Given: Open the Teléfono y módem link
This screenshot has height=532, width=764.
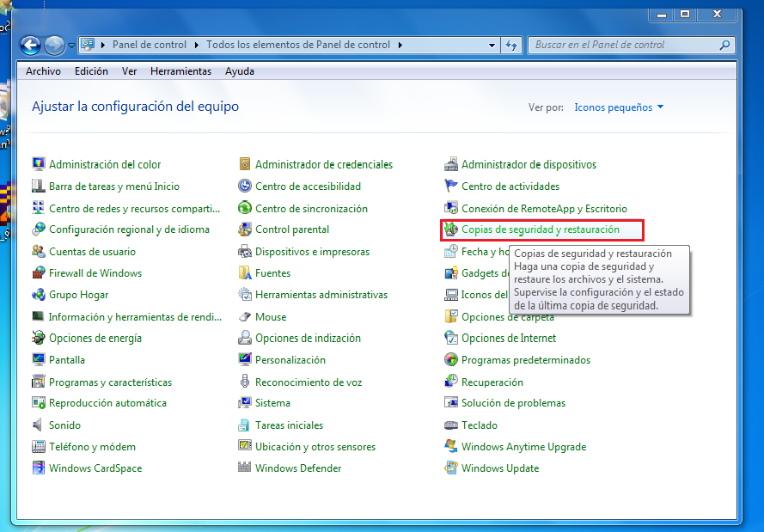Looking at the screenshot, I should (92, 447).
